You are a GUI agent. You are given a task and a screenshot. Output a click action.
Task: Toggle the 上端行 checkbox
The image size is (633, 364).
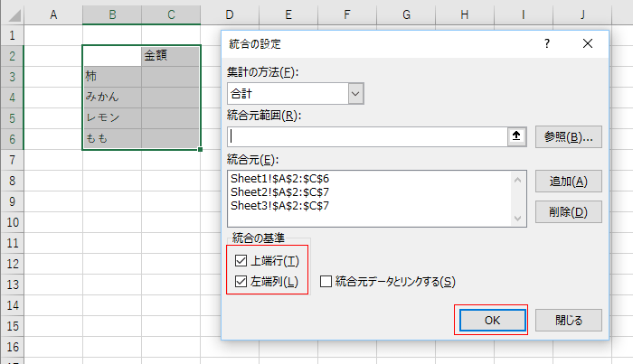coord(241,261)
